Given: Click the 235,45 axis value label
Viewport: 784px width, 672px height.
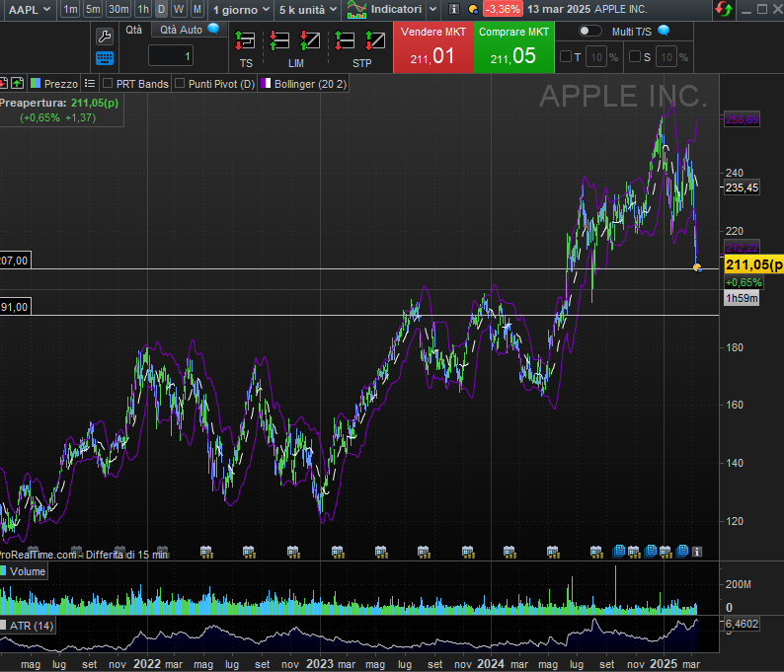Looking at the screenshot, I should click(x=742, y=187).
